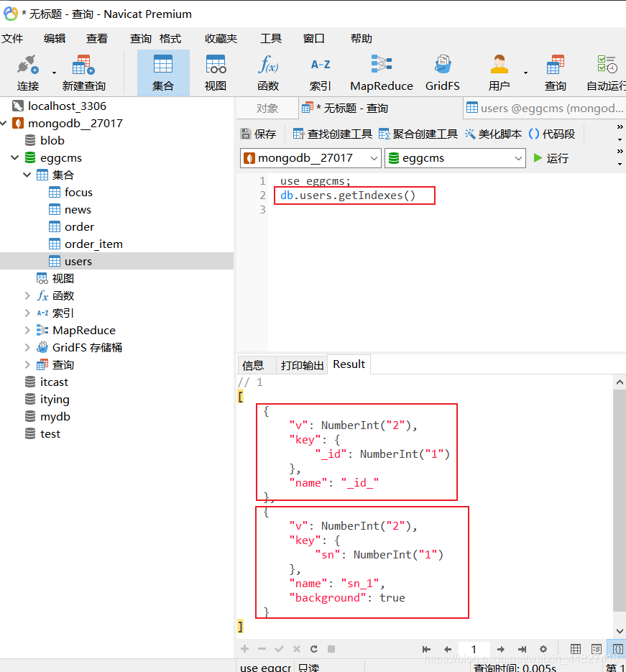Expand the 索引 tree node

tap(27, 313)
